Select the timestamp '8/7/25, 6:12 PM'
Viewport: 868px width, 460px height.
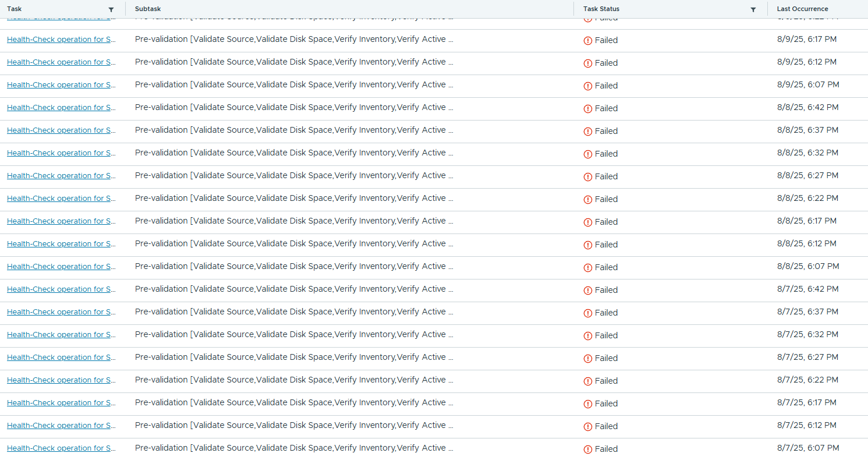click(x=807, y=425)
